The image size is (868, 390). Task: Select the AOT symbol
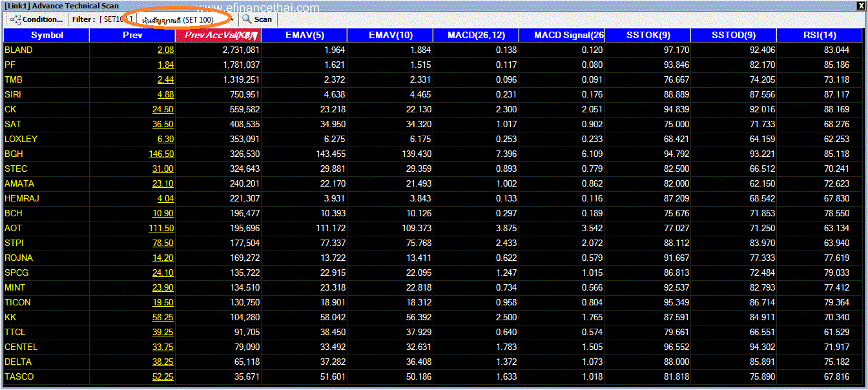(13, 228)
